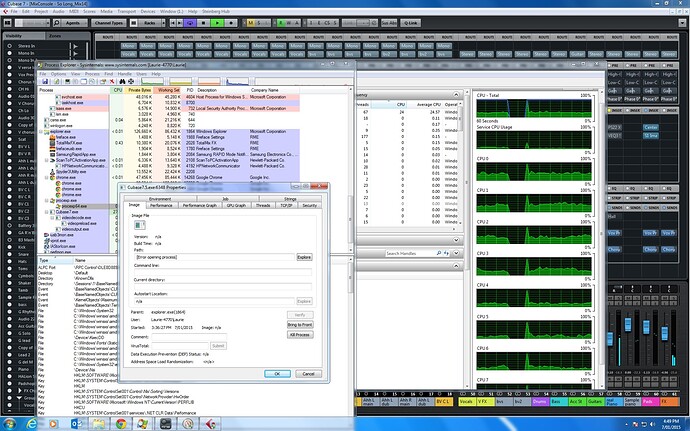690x431 pixels.
Task: Click the purple Drums channel color label
Action: (540, 402)
